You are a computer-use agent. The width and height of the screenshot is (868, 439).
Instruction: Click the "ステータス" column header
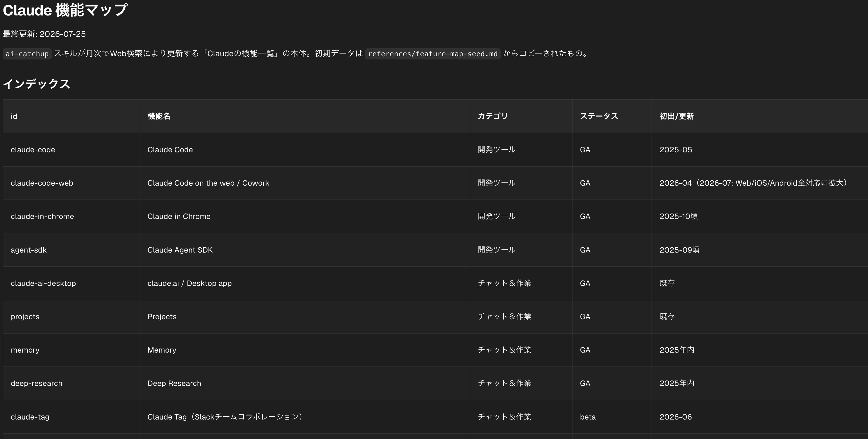[x=599, y=116]
